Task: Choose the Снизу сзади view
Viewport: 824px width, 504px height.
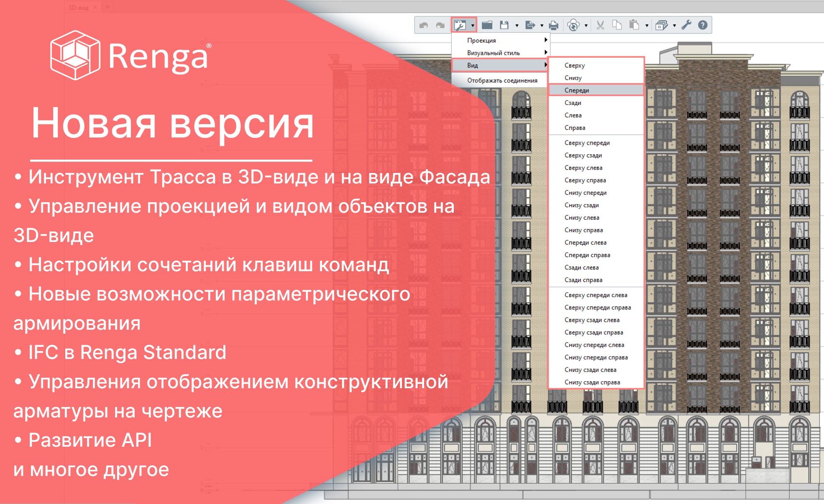Action: [596, 205]
